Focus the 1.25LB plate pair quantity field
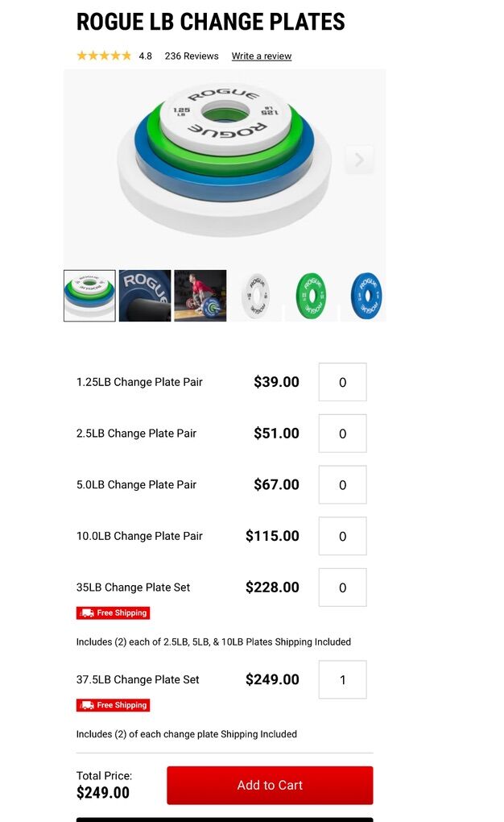 click(x=342, y=382)
